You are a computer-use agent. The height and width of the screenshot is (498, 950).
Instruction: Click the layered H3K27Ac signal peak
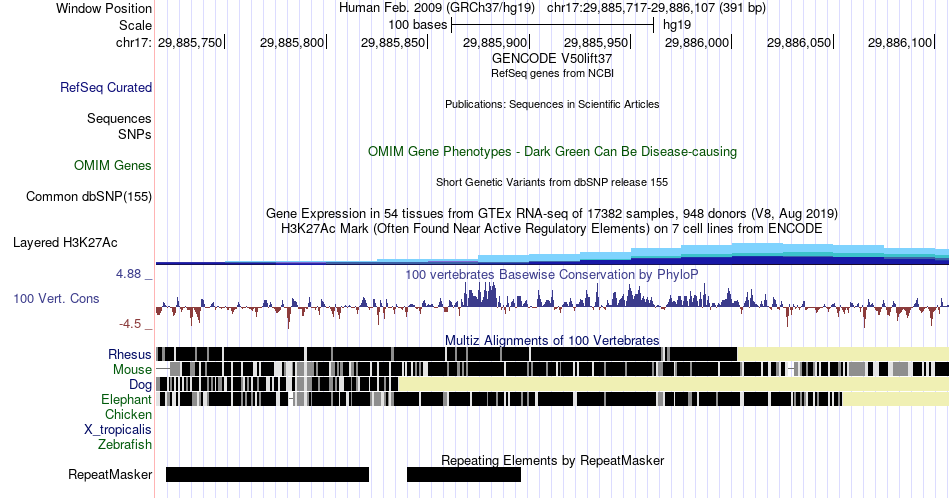pyautogui.click(x=757, y=253)
